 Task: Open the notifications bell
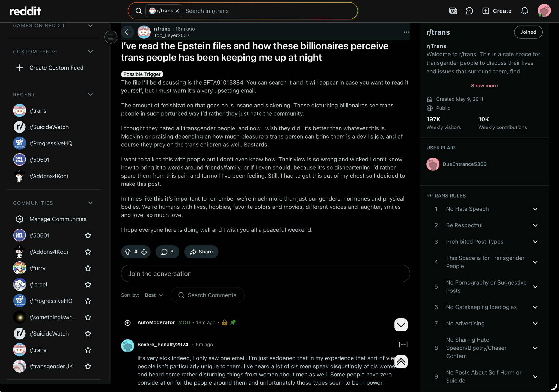(524, 11)
